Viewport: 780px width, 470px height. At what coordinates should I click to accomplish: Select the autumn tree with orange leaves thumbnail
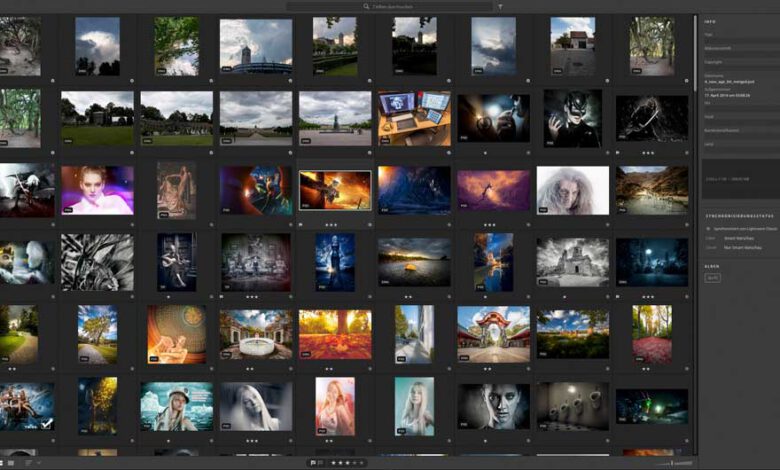coord(335,334)
